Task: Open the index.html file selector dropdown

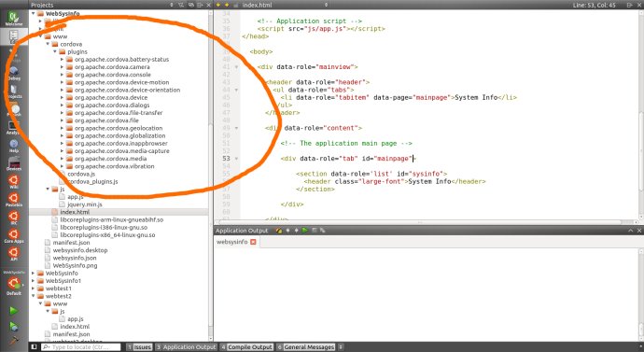Action: [x=326, y=5]
